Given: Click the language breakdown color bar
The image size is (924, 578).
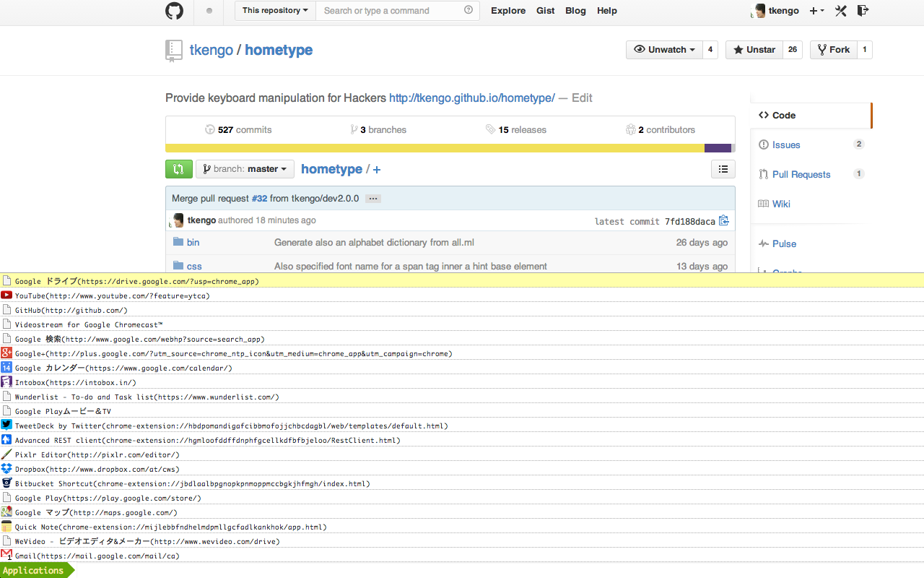Looking at the screenshot, I should coord(450,148).
